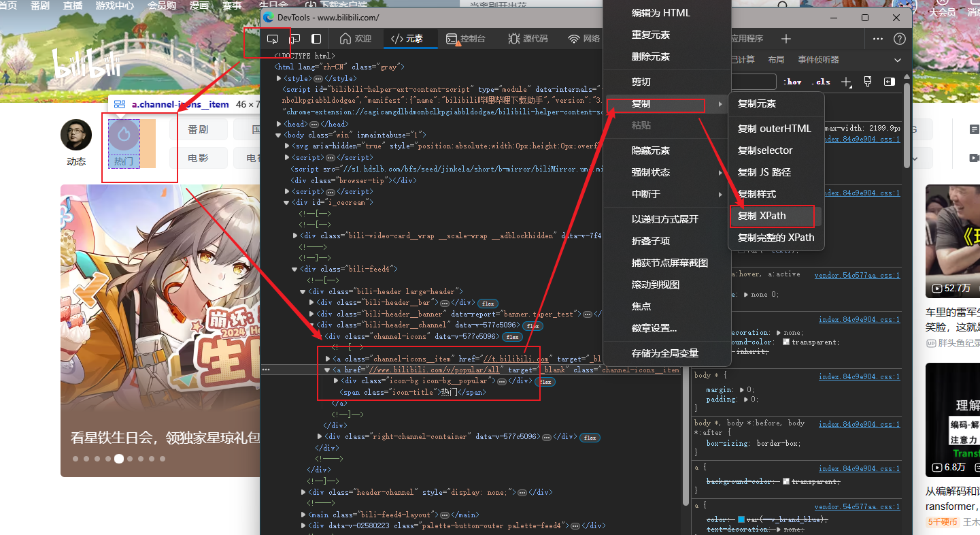Viewport: 980px width, 535px height.
Task: Open the 事件侦听器 panel overflow chevron
Action: pos(898,60)
